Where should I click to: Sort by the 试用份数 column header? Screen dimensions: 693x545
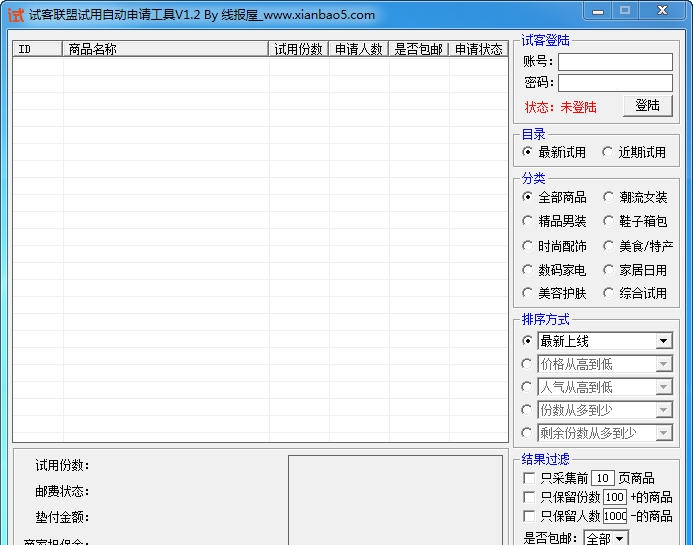(x=299, y=49)
